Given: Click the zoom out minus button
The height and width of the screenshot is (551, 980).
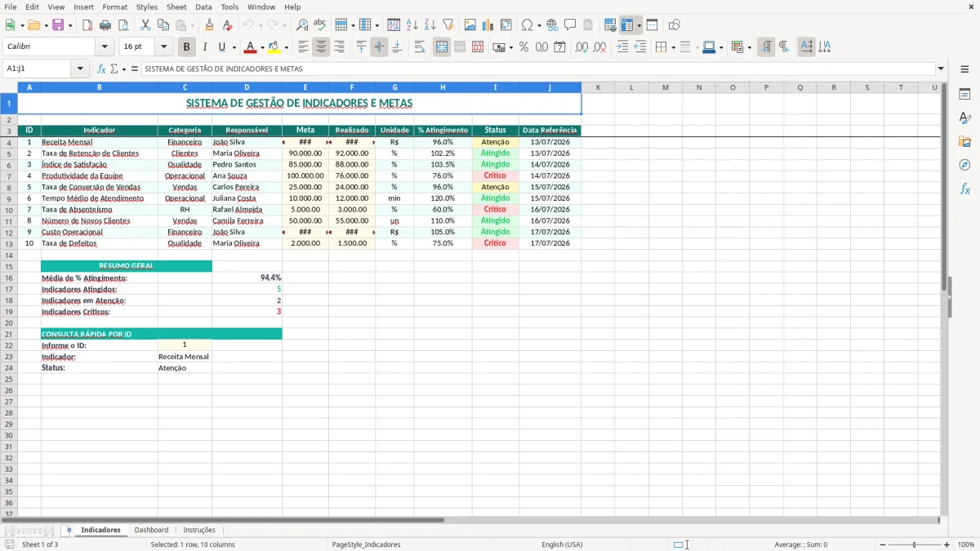Looking at the screenshot, I should coord(883,544).
